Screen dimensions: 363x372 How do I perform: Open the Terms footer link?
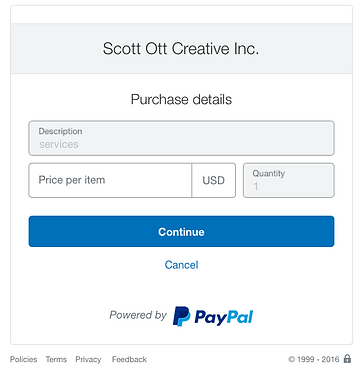[x=56, y=359]
